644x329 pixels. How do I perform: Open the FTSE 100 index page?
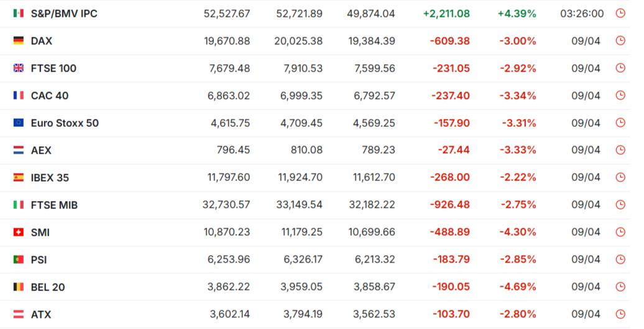tap(53, 68)
